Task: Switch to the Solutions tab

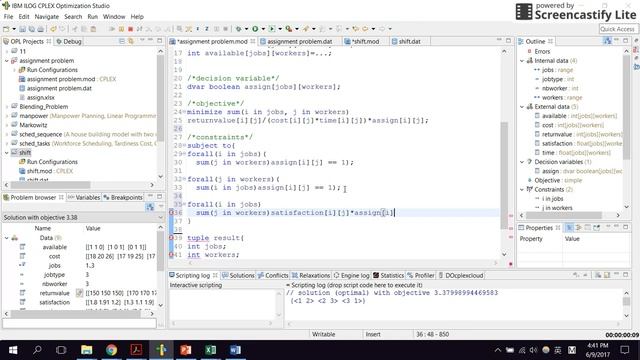Action: tap(238, 276)
